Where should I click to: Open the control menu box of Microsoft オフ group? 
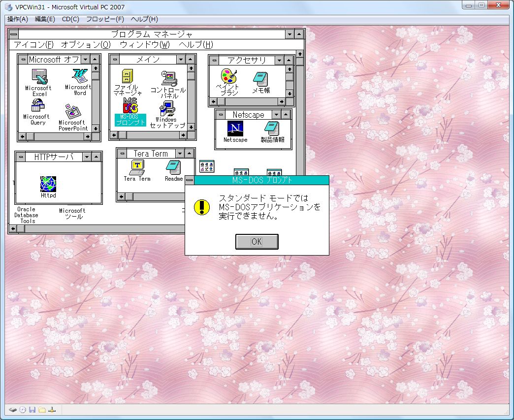click(23, 60)
